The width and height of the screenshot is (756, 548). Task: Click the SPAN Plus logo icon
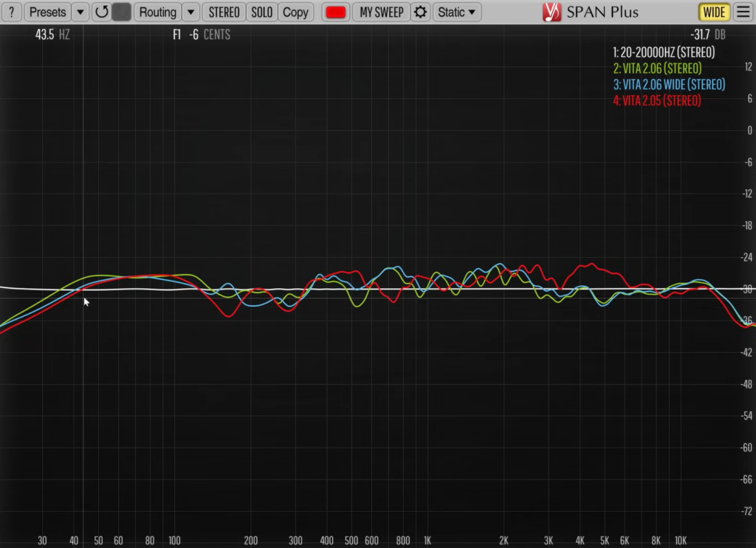[x=551, y=12]
